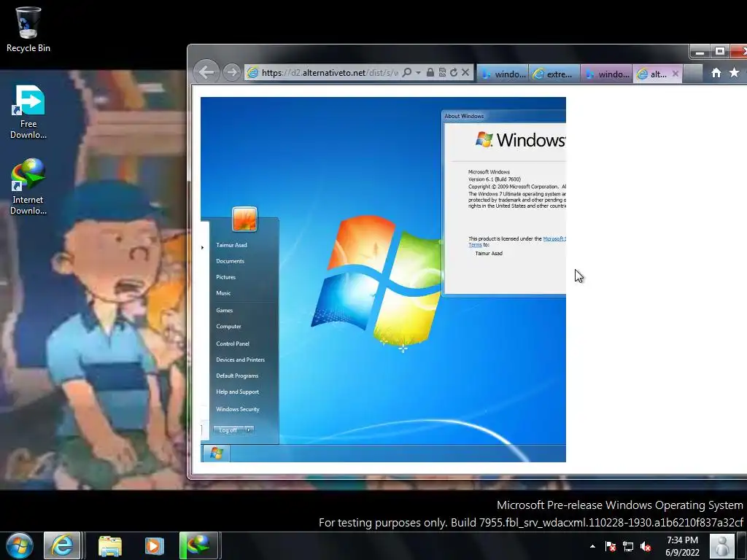This screenshot has height=560, width=747.
Task: Open the address bar autocomplete dropdown arrow
Action: [418, 72]
